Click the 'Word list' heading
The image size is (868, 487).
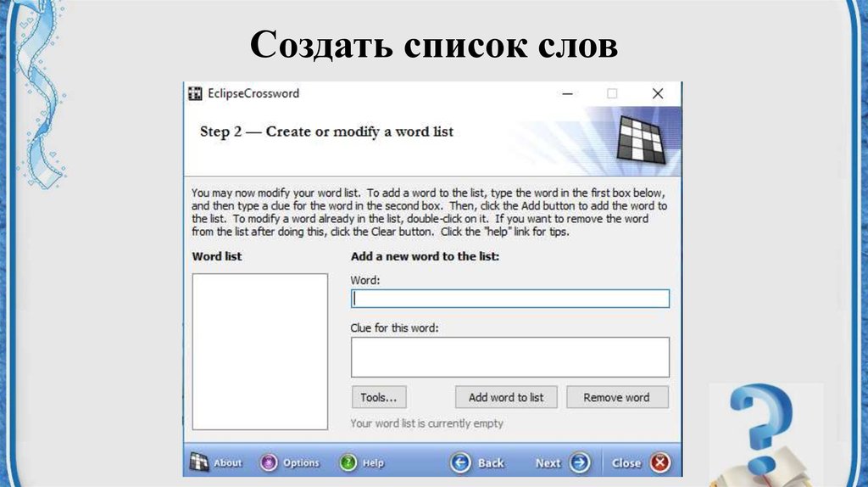coord(216,256)
